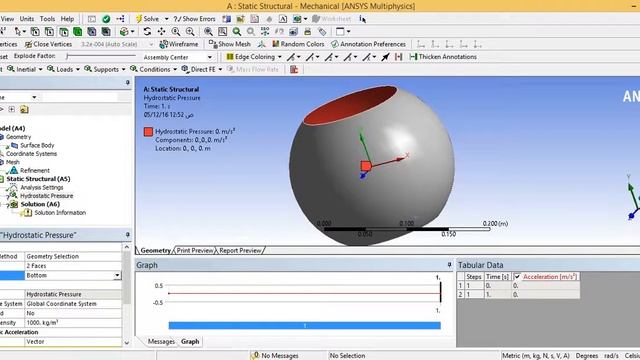The image size is (640, 360).
Task: Open the Tools menu
Action: pyautogui.click(x=47, y=19)
